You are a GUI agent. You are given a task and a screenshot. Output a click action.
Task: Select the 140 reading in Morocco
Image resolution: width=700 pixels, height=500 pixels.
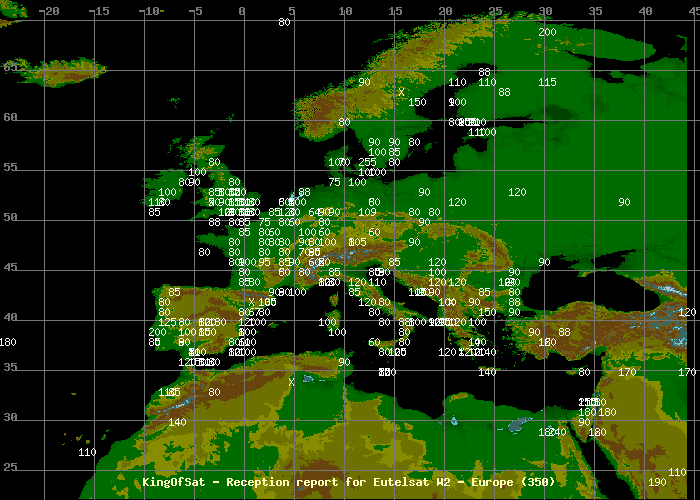(177, 422)
